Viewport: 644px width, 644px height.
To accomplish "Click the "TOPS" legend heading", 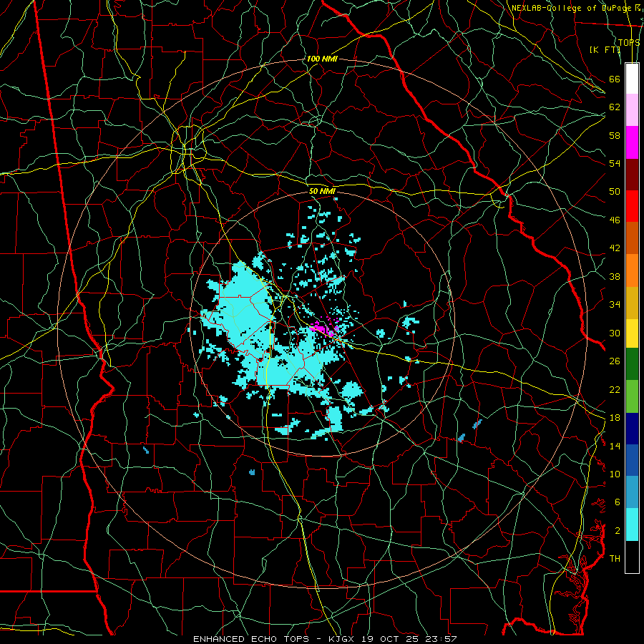I will (x=629, y=42).
